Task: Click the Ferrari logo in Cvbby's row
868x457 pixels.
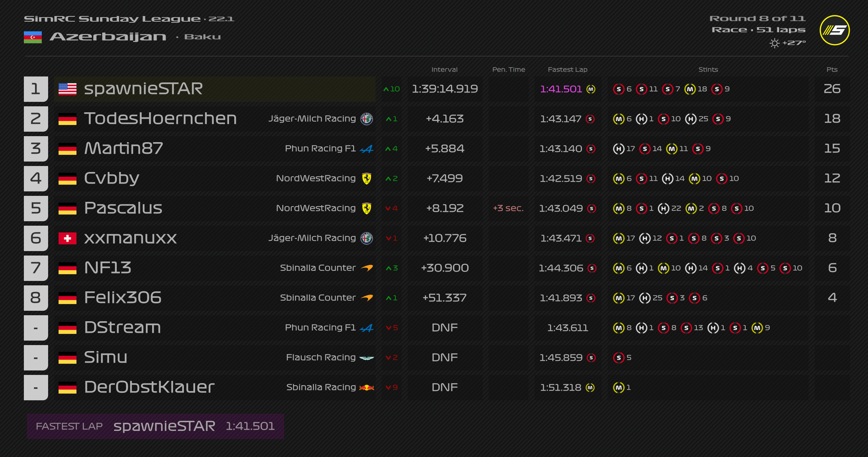Action: (367, 179)
